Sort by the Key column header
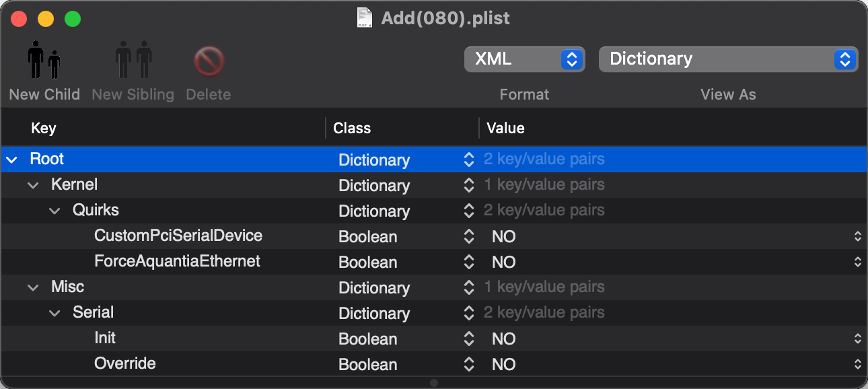This screenshot has width=868, height=389. coord(43,128)
